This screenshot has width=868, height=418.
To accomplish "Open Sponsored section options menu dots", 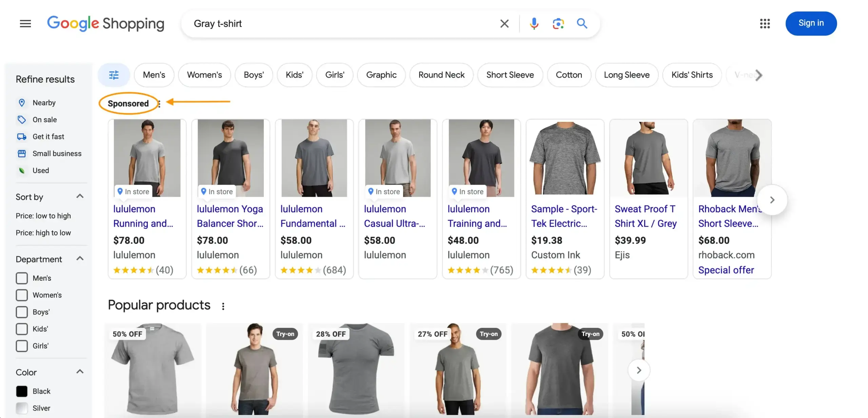I will tap(159, 104).
